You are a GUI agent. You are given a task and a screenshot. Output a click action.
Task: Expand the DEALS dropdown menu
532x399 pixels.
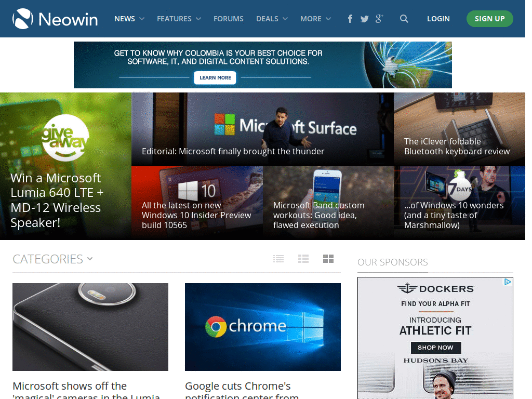(272, 19)
